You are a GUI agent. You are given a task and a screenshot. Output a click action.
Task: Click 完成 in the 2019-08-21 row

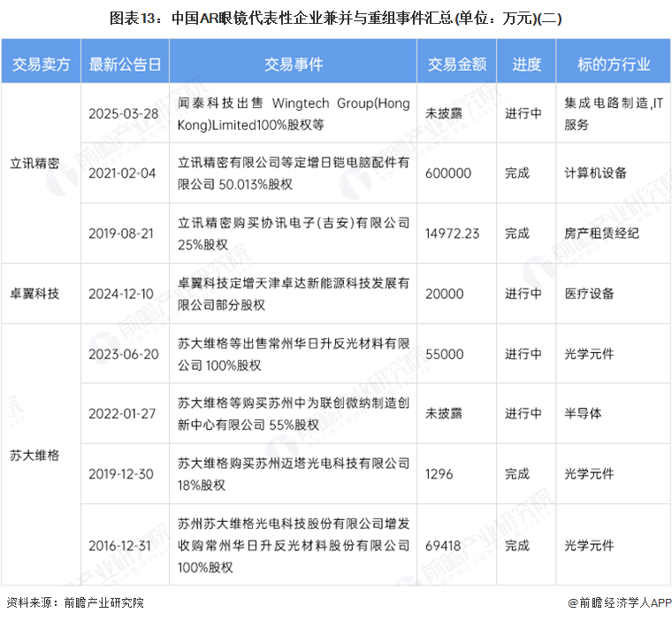[x=517, y=234]
